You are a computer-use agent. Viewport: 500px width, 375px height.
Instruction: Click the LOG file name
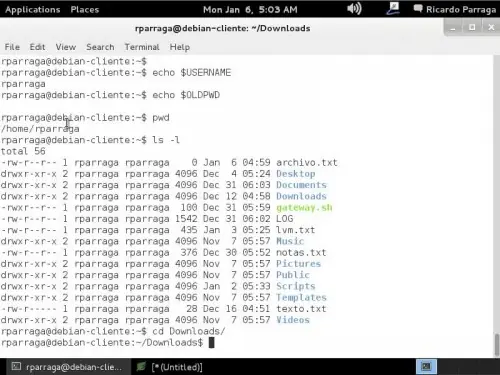pyautogui.click(x=284, y=219)
